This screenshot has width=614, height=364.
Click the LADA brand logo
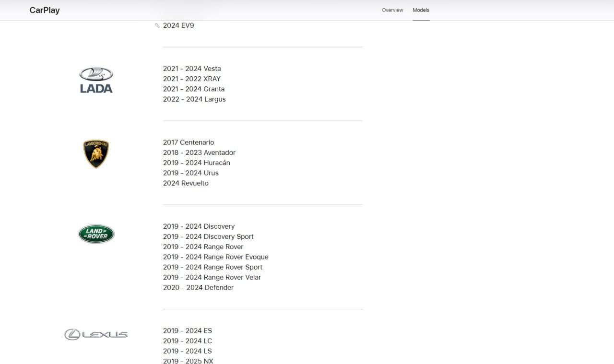96,80
